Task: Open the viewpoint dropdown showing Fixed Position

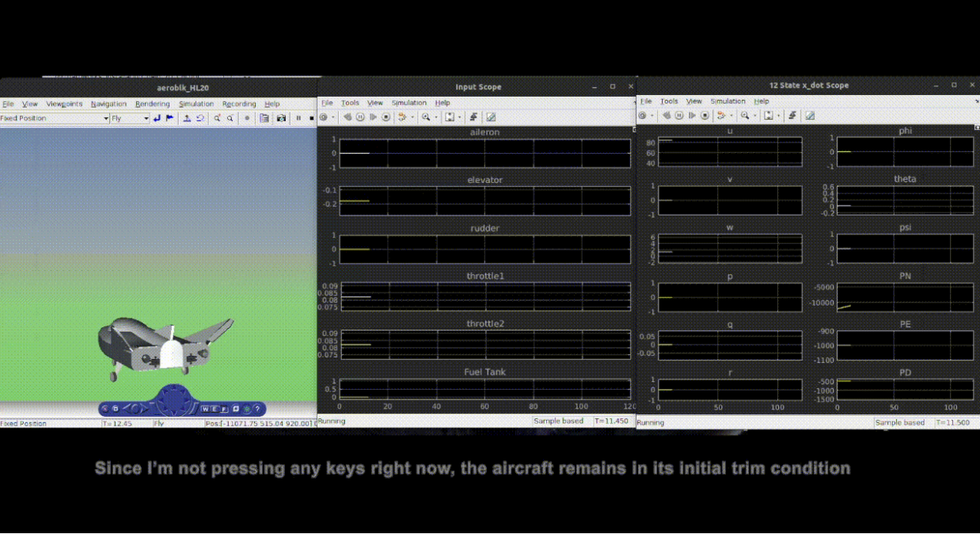Action: pyautogui.click(x=55, y=118)
